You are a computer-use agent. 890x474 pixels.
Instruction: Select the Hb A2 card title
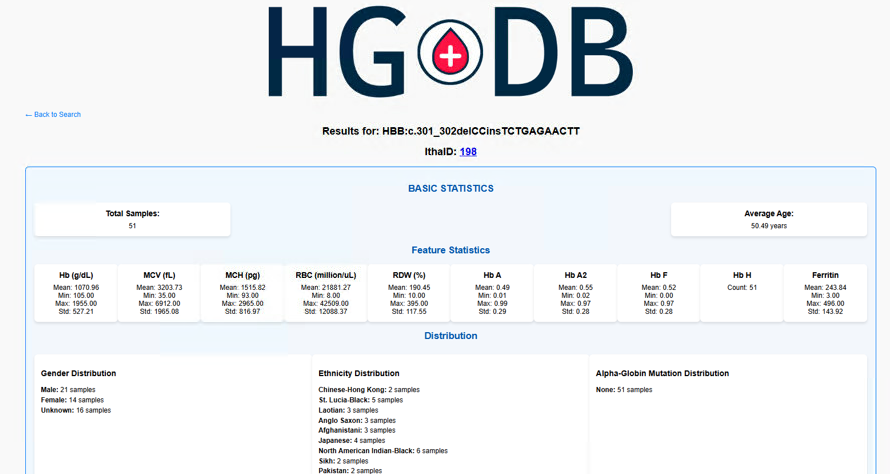pyautogui.click(x=576, y=275)
